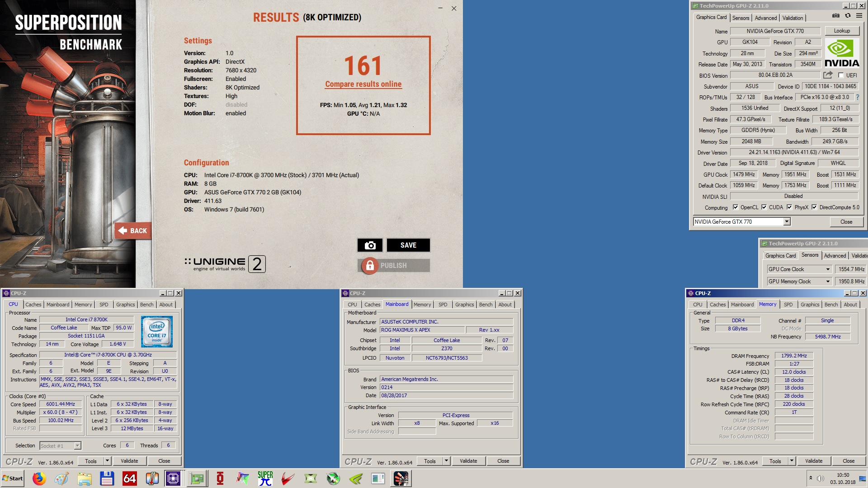This screenshot has height=488, width=868.
Task: Switch to Superposition benchmark taskbar icon
Action: 401,479
